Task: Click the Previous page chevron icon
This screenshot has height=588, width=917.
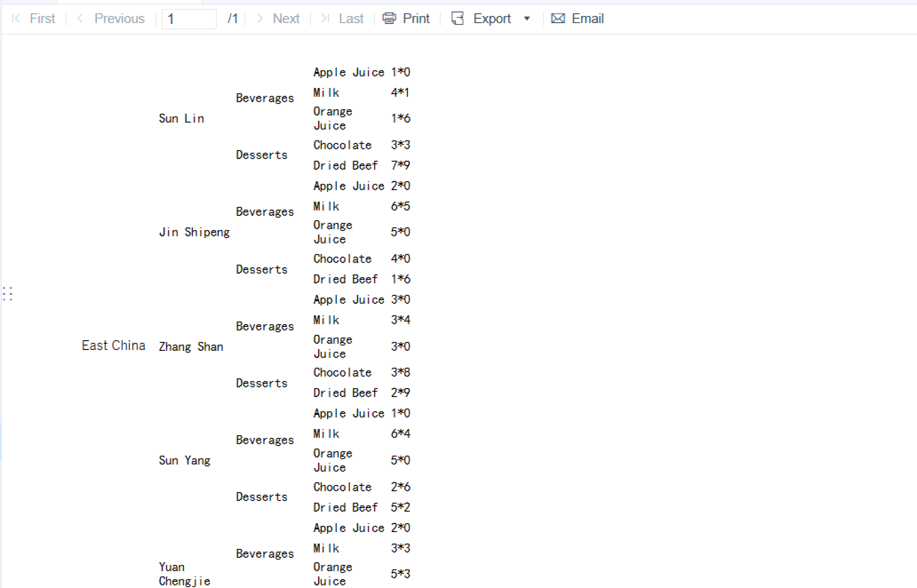Action: [x=80, y=18]
